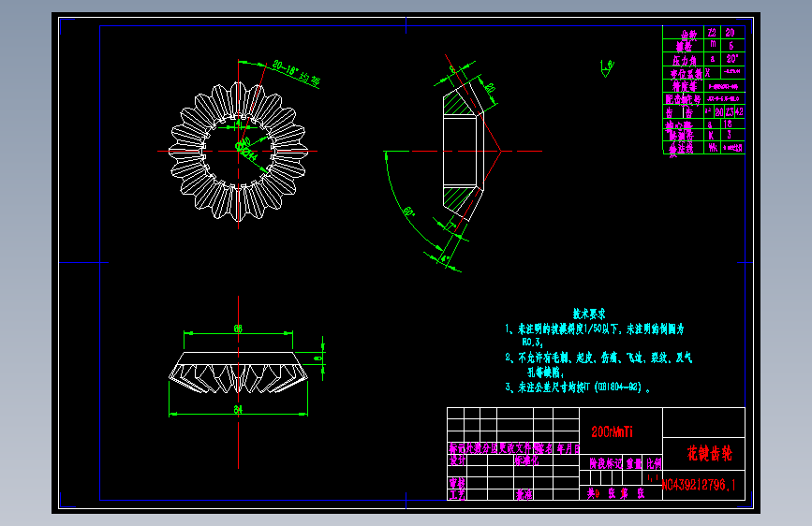Click the "84" bottom width dimension
812x526 pixels.
[238, 410]
